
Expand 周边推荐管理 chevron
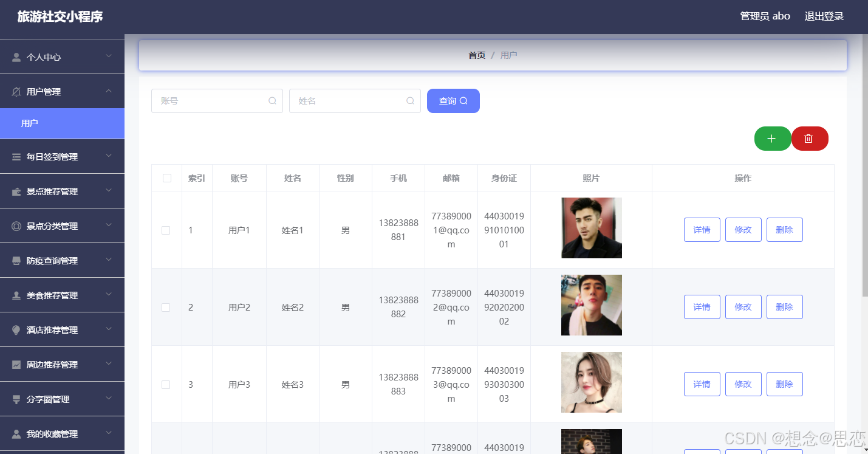coord(109,364)
